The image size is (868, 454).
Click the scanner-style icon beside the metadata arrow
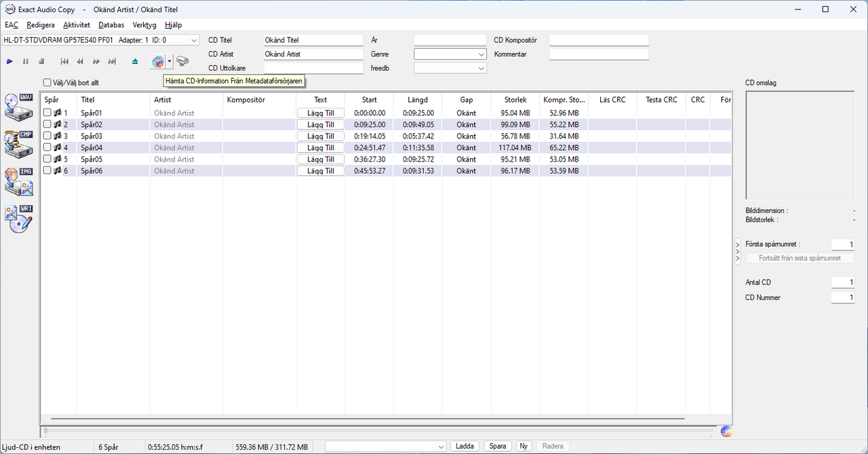tap(182, 62)
